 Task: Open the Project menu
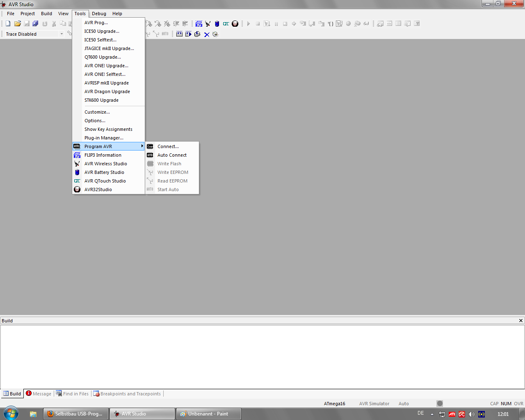click(x=28, y=14)
